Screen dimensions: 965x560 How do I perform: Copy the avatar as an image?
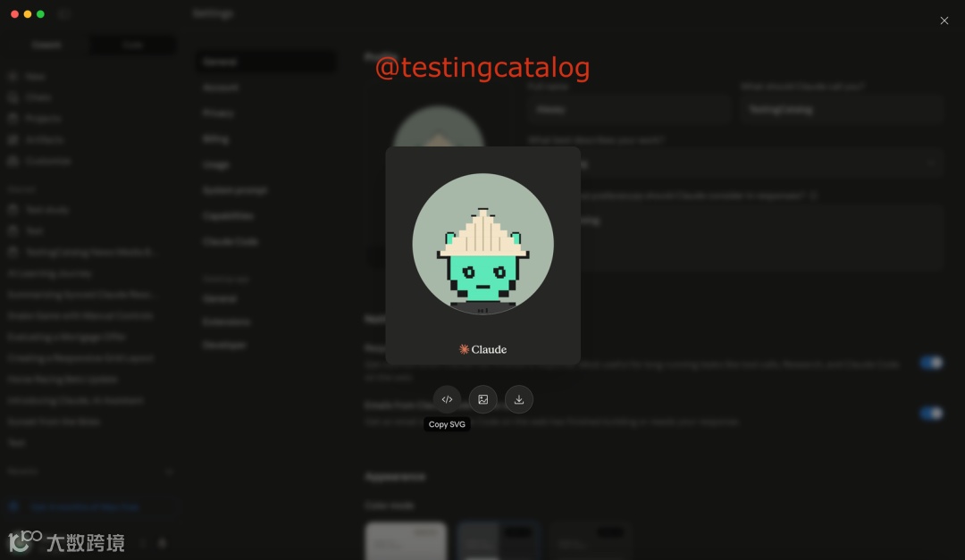483,399
